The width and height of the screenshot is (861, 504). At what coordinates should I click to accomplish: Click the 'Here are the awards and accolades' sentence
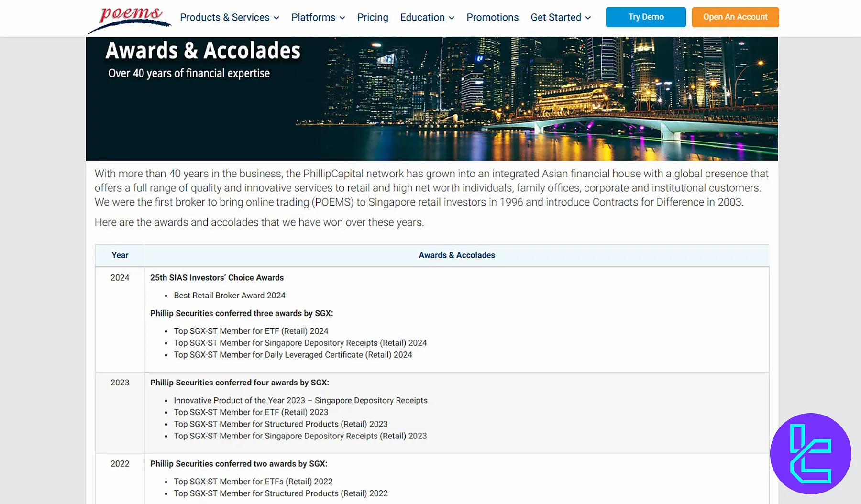(259, 222)
